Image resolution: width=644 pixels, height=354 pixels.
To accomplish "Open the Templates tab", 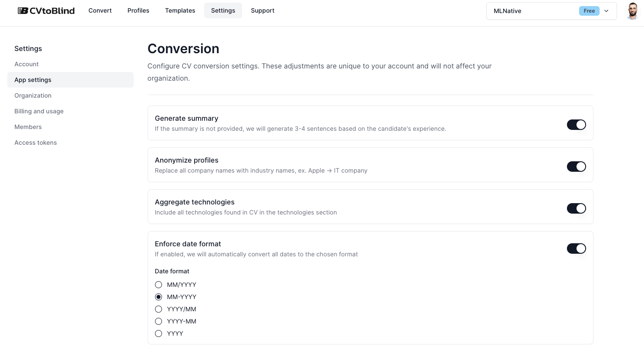I will coord(180,10).
